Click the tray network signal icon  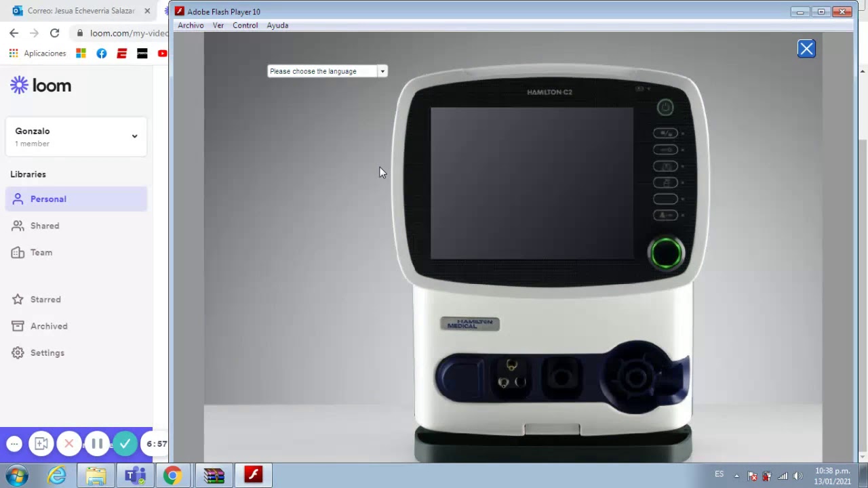[x=783, y=476]
